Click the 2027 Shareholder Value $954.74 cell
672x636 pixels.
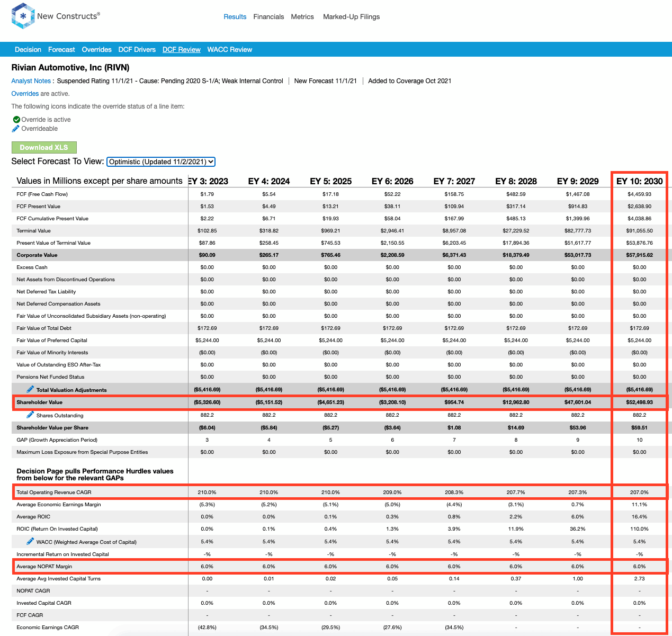coord(454,402)
